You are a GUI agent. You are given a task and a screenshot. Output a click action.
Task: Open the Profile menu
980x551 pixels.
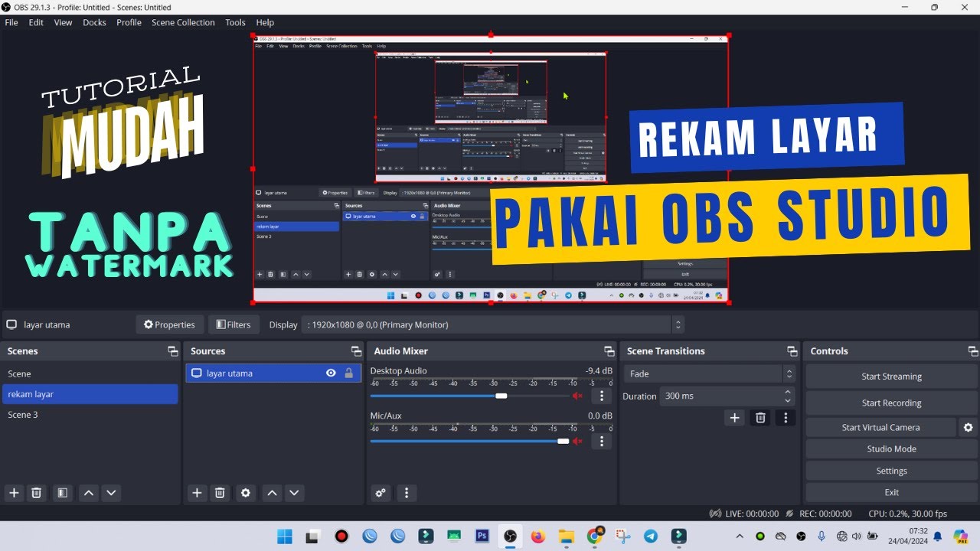point(129,22)
